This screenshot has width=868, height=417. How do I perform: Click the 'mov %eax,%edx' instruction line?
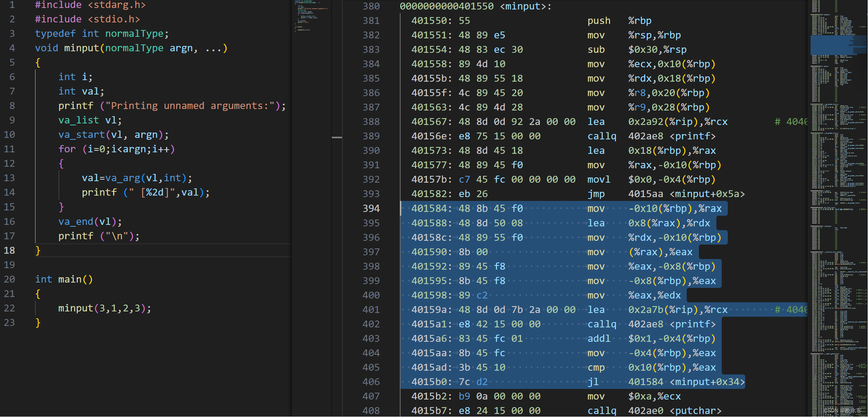point(546,295)
